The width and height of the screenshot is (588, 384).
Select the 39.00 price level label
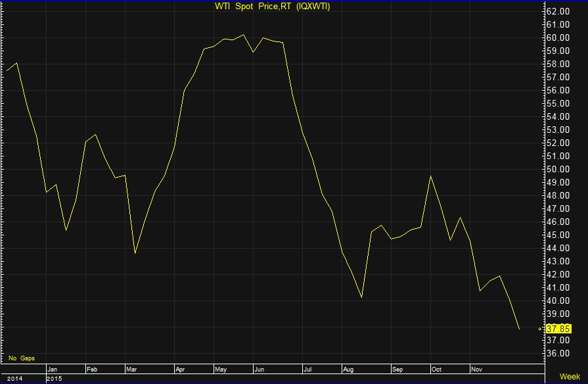click(x=558, y=314)
